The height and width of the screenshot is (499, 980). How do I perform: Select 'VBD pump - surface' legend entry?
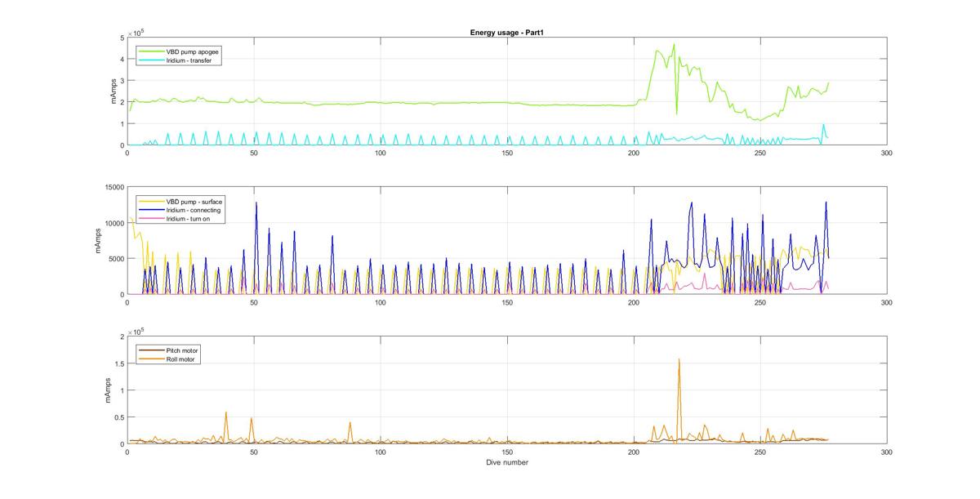tap(194, 201)
